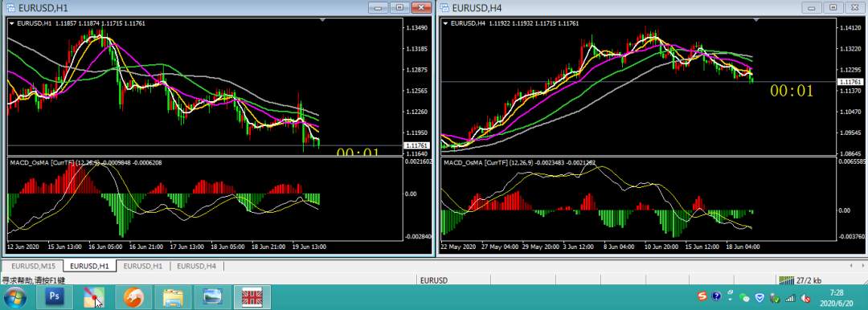This screenshot has height=310, width=868.
Task: Click chart shift marker on H1 chart
Action: 323,20
